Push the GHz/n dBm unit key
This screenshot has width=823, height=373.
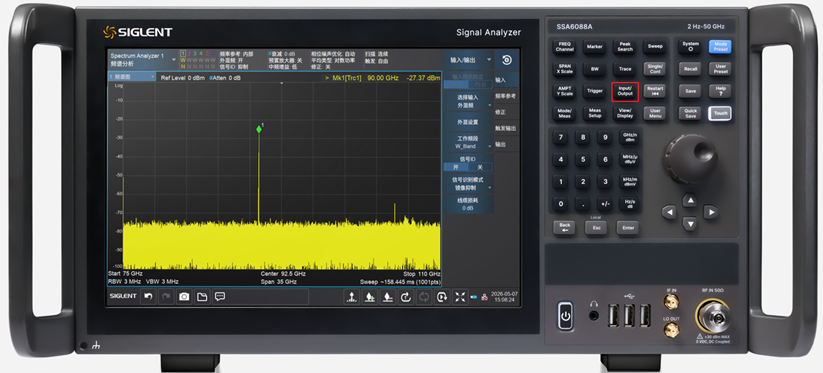[x=629, y=137]
